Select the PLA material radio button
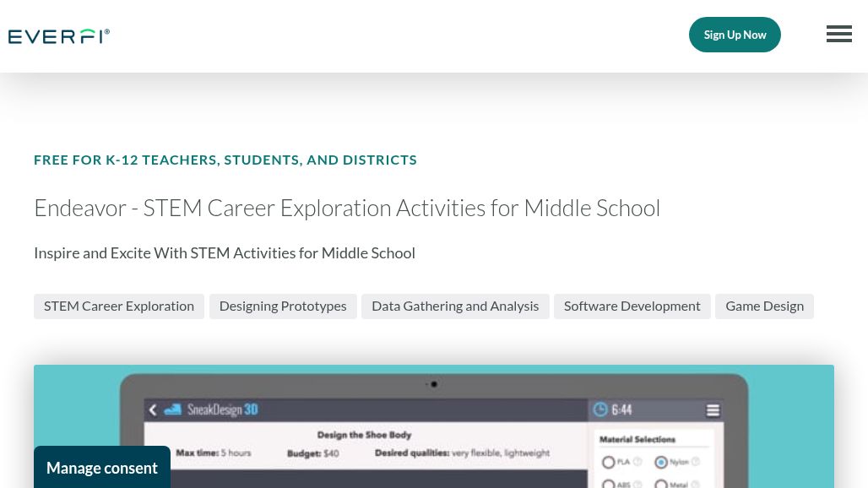Image resolution: width=868 pixels, height=488 pixels. 609,462
